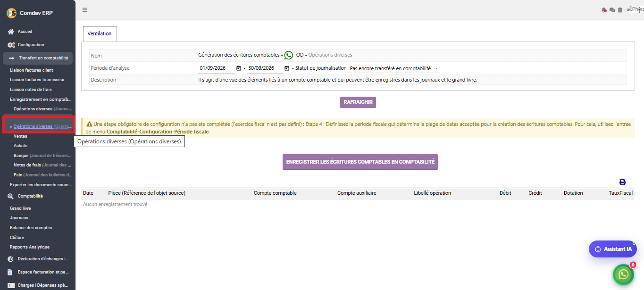Click the Libellé opération column header
Image resolution: width=644 pixels, height=290 pixels.
pos(432,193)
